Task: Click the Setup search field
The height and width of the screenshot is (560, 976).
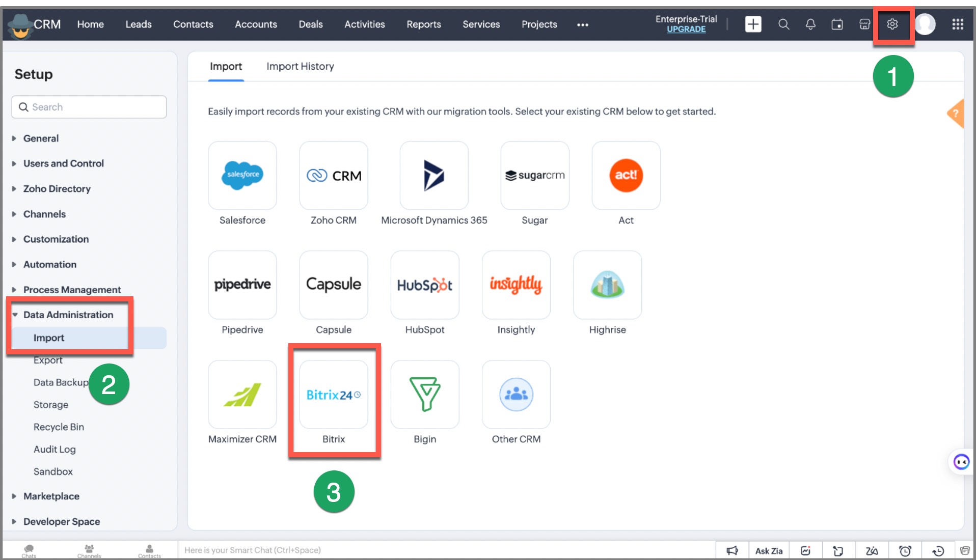Action: tap(89, 107)
